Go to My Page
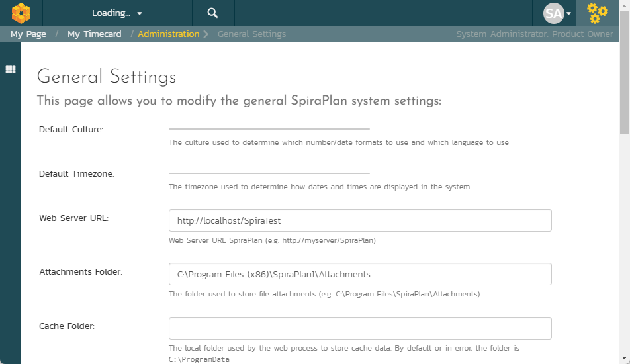Viewport: 630px width, 364px height. [x=28, y=34]
